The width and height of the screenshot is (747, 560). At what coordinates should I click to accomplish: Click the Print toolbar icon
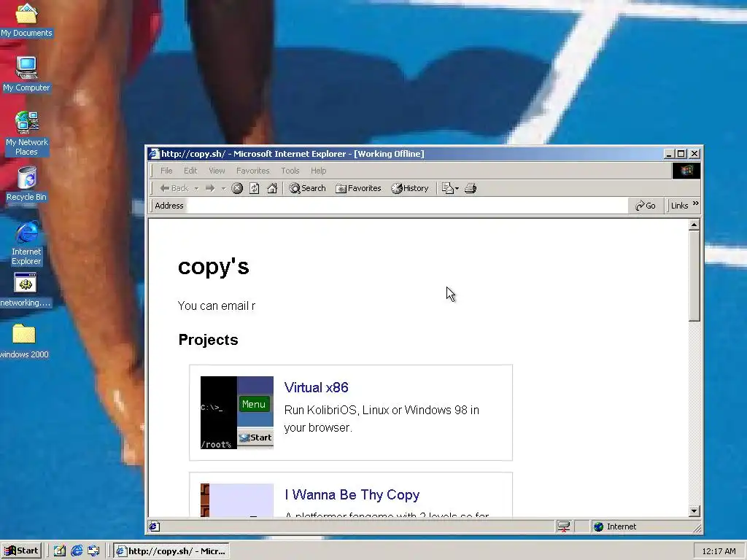pyautogui.click(x=471, y=189)
